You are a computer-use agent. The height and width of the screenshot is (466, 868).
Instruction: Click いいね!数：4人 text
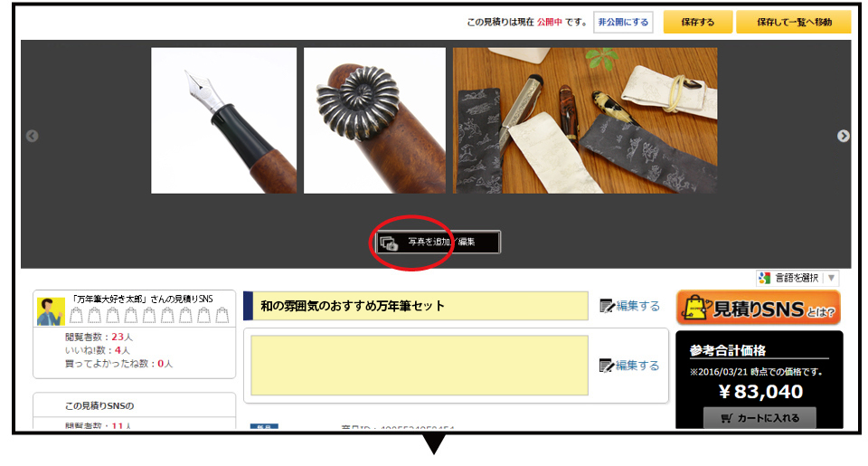point(98,350)
